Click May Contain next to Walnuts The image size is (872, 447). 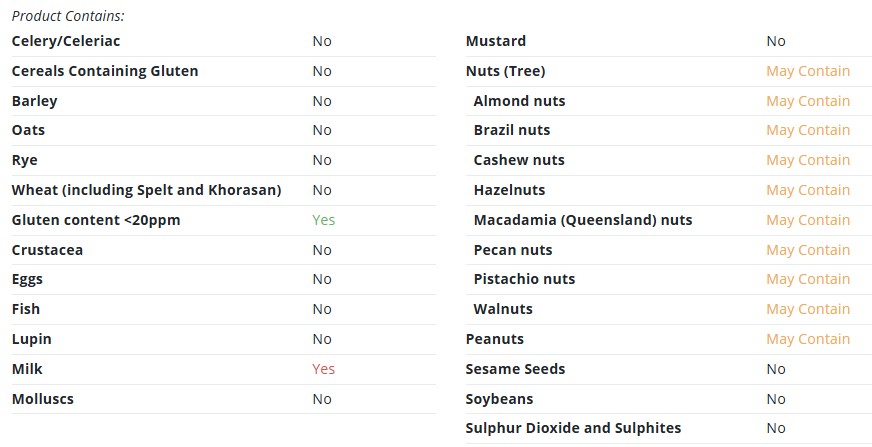(x=808, y=309)
